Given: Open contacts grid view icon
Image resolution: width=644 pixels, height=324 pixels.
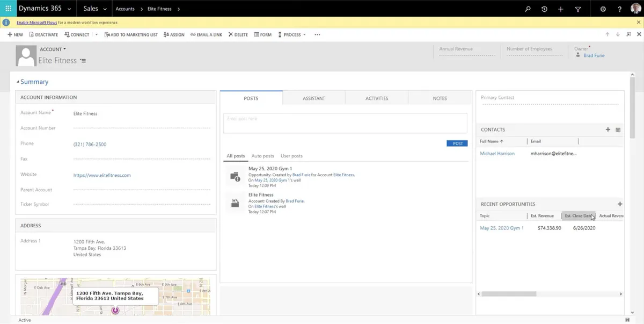Looking at the screenshot, I should click(x=618, y=129).
